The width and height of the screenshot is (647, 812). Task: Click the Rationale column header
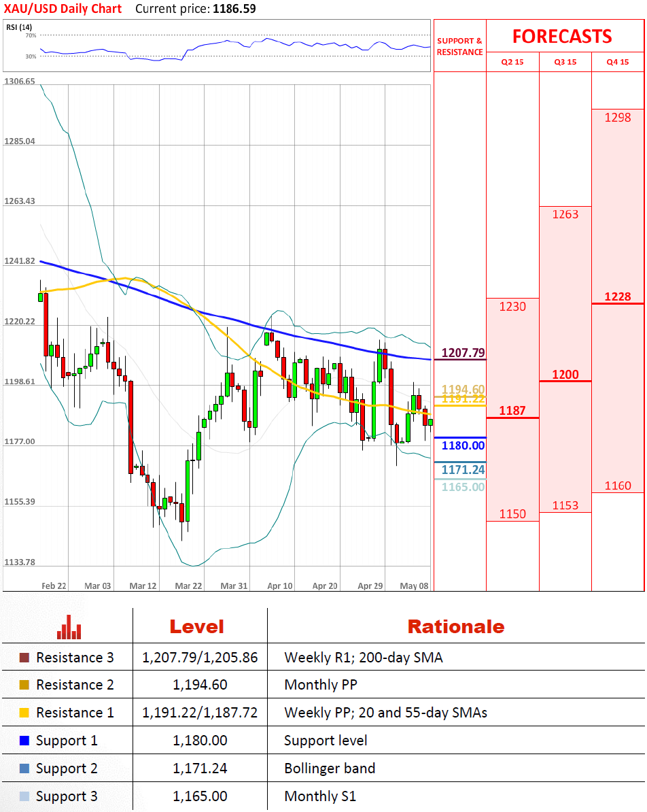(455, 626)
